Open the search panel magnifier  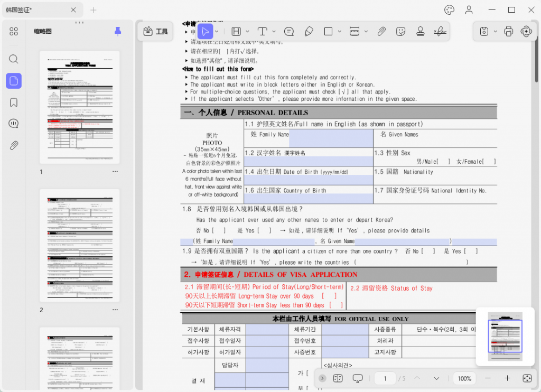point(13,59)
